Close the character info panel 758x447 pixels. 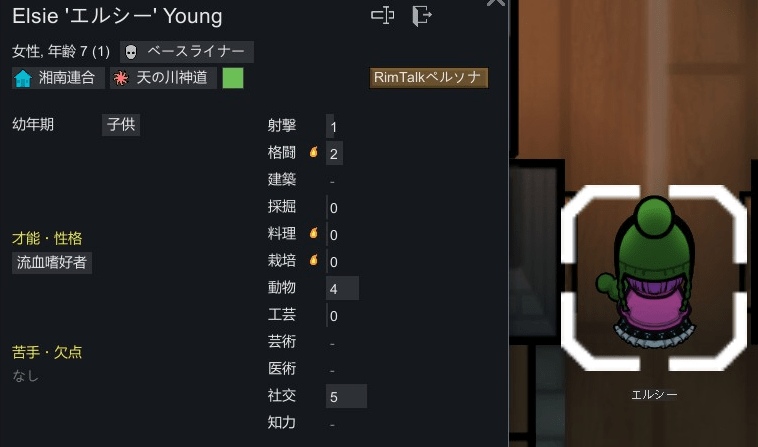tap(496, 2)
